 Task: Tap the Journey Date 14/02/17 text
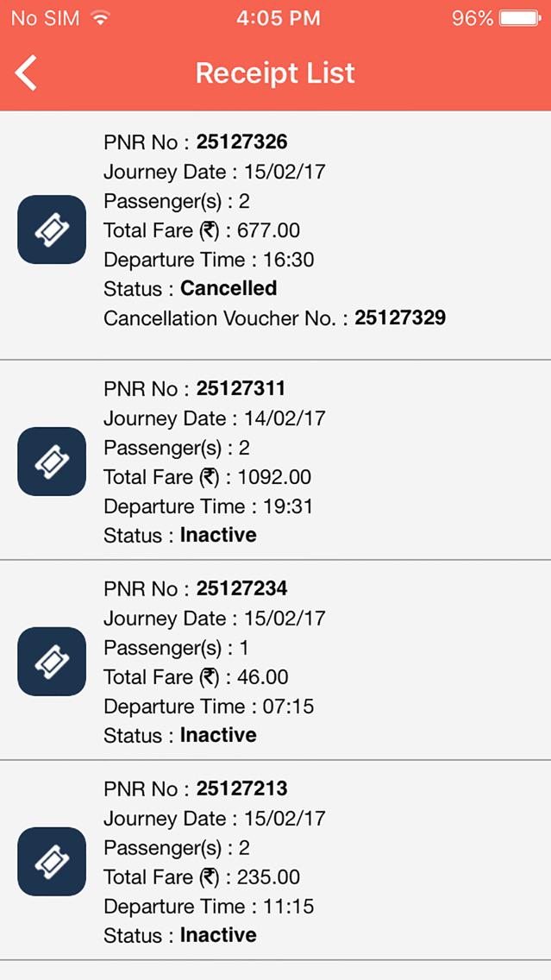(216, 418)
